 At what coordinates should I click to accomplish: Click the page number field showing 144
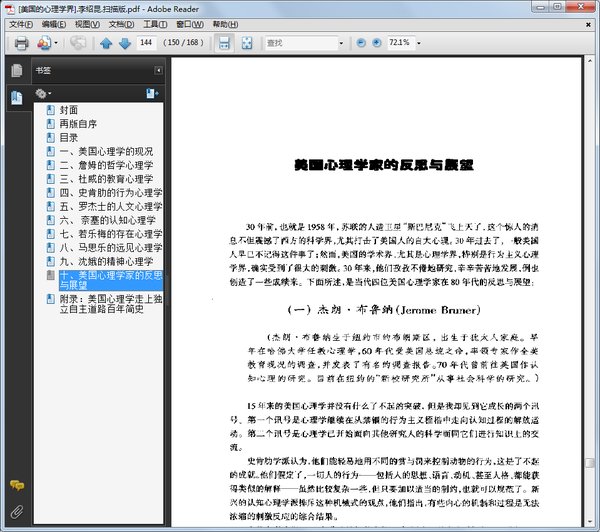click(x=147, y=42)
